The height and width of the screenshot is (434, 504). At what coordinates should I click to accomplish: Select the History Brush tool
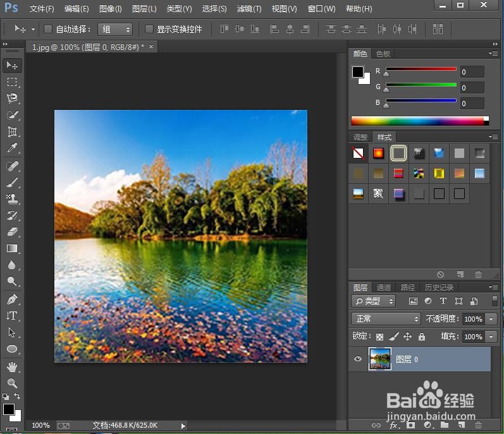[x=12, y=215]
